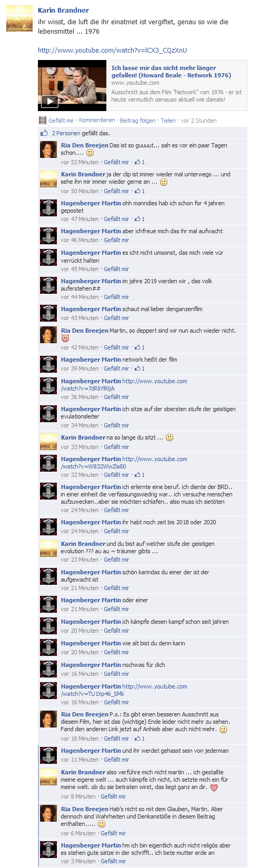
Task: Click 'Beitrag folgen' under the post
Action: (x=137, y=121)
